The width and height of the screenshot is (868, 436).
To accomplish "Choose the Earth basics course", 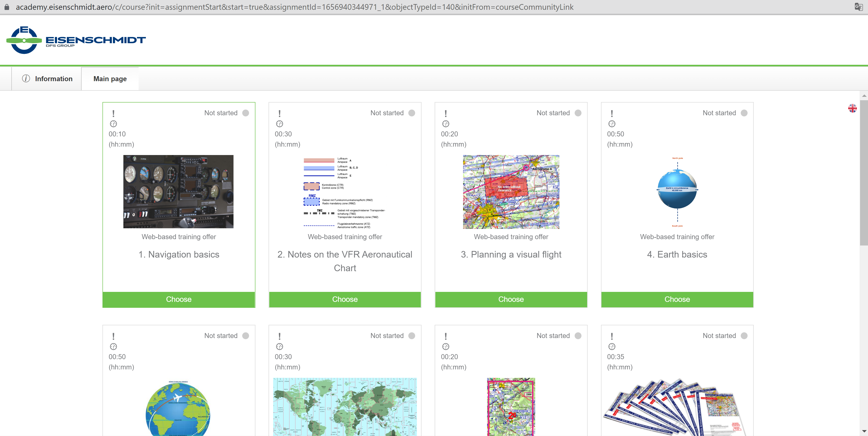I will pos(677,299).
